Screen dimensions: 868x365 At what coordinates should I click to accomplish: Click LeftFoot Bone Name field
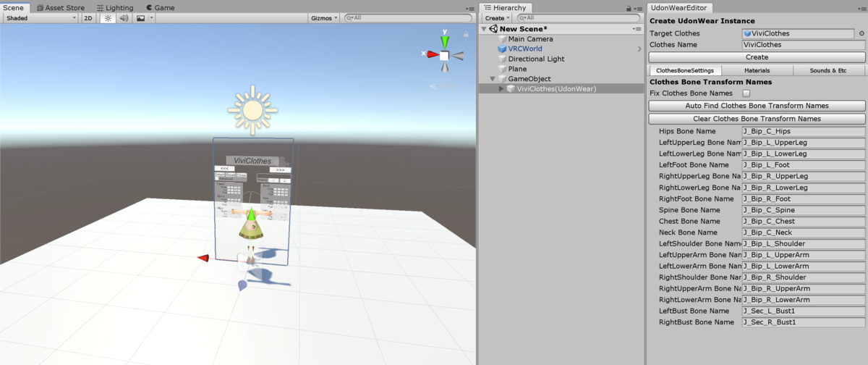click(804, 165)
